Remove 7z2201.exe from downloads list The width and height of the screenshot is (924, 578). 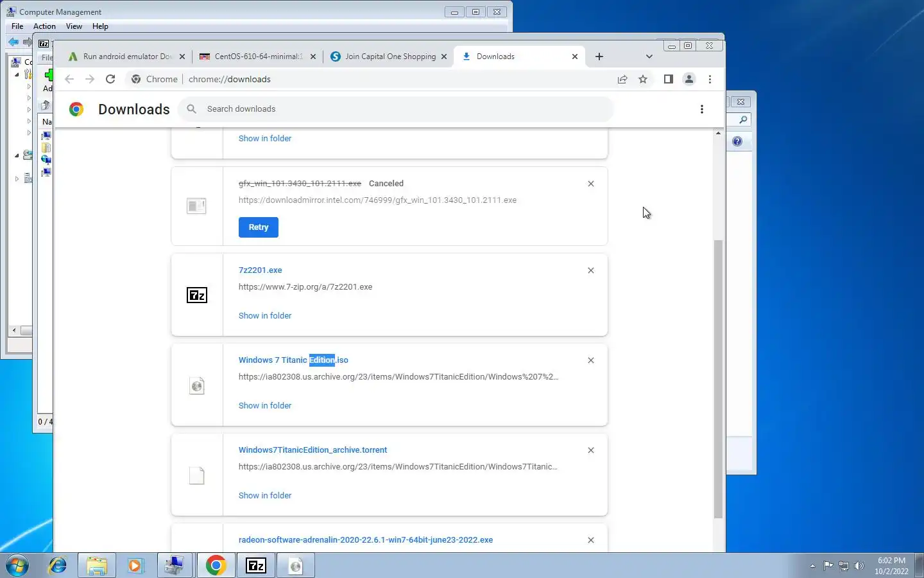(591, 270)
